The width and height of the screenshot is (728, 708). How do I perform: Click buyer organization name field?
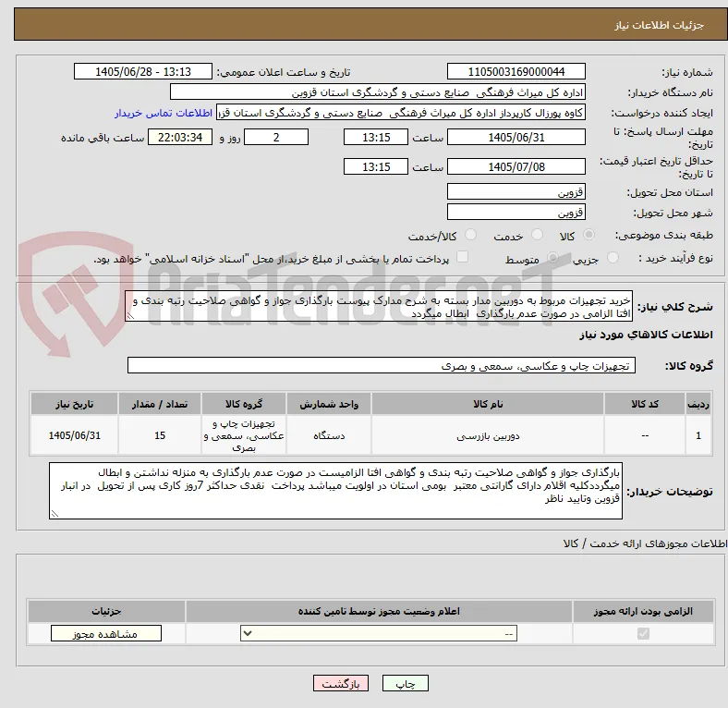pos(378,92)
